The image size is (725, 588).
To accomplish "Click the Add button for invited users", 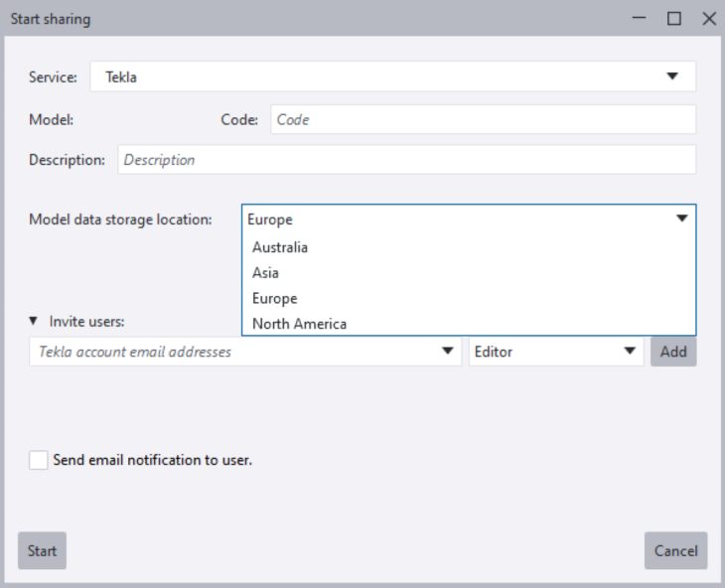I will click(x=673, y=352).
